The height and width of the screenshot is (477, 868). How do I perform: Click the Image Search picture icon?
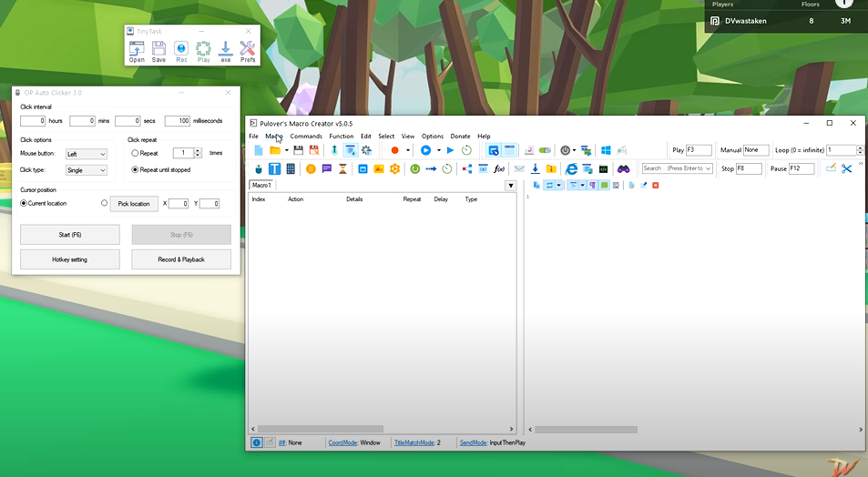(x=379, y=168)
